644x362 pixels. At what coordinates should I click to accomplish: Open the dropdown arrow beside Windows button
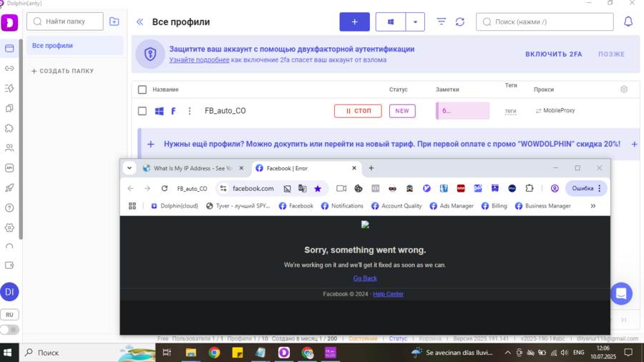(x=415, y=21)
